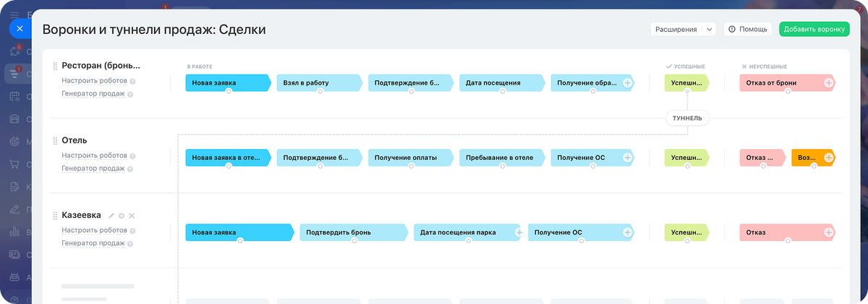Select Новая заявка stage in Казеевка funnel

coord(239,232)
